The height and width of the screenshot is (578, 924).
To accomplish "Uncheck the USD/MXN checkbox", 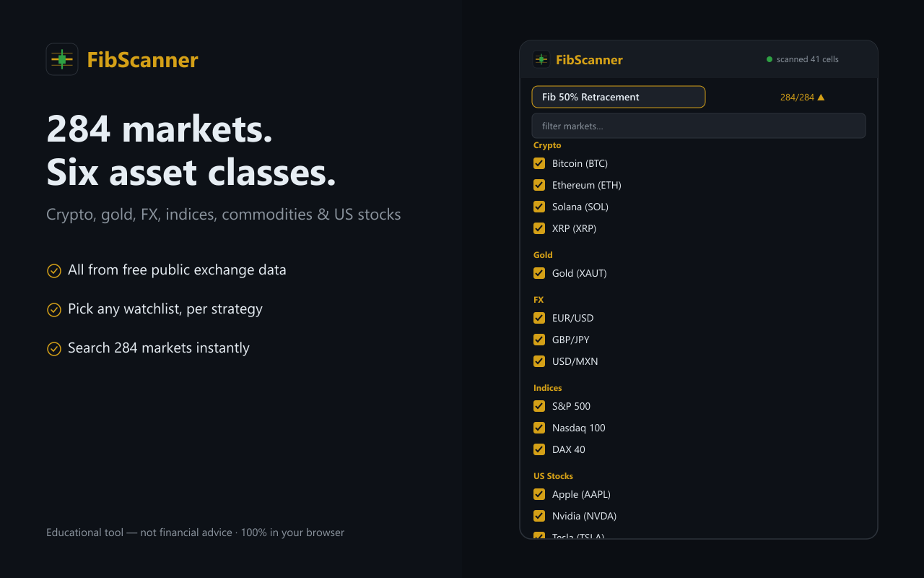I will 539,361.
